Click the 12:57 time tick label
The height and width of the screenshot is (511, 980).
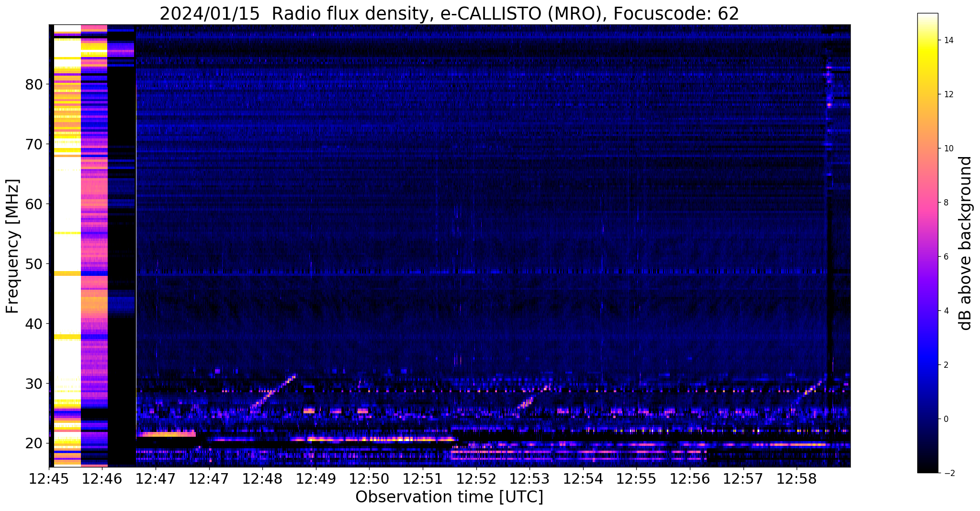point(743,478)
